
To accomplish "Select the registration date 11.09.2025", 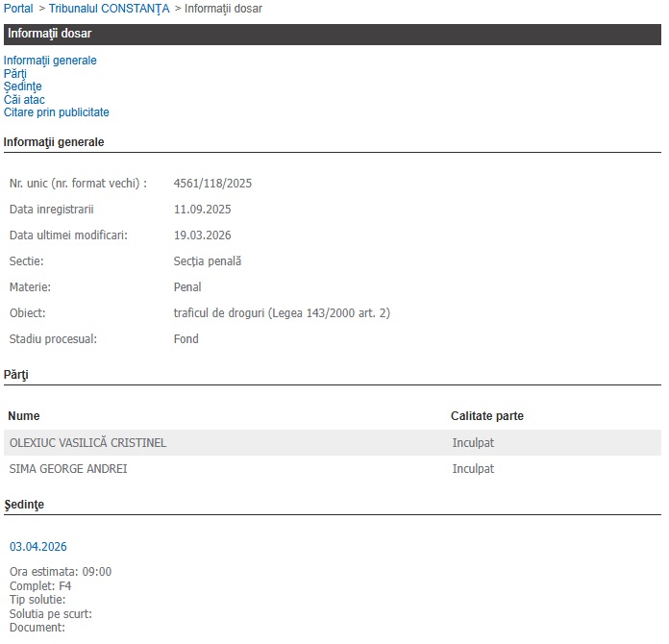I will point(202,210).
